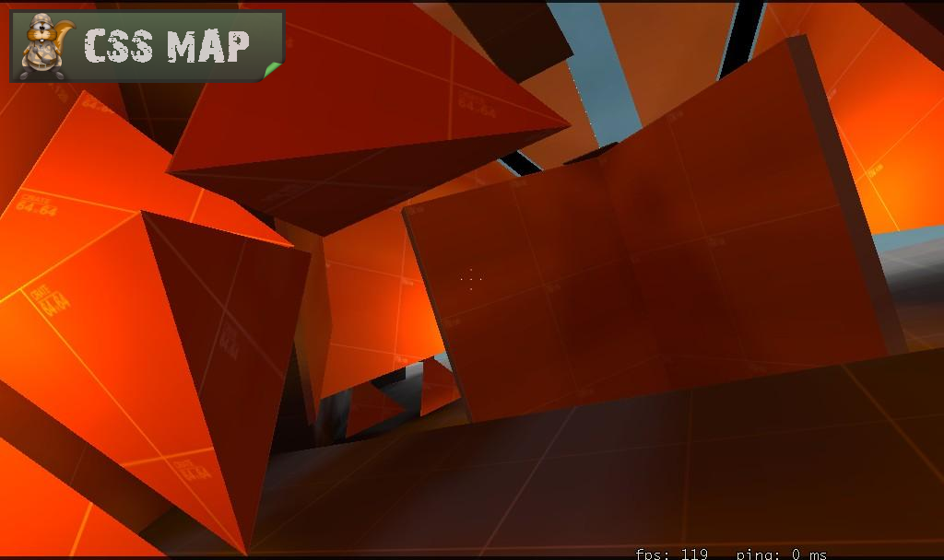The width and height of the screenshot is (944, 560).
Task: Click the fps: 119 counter
Action: point(671,554)
